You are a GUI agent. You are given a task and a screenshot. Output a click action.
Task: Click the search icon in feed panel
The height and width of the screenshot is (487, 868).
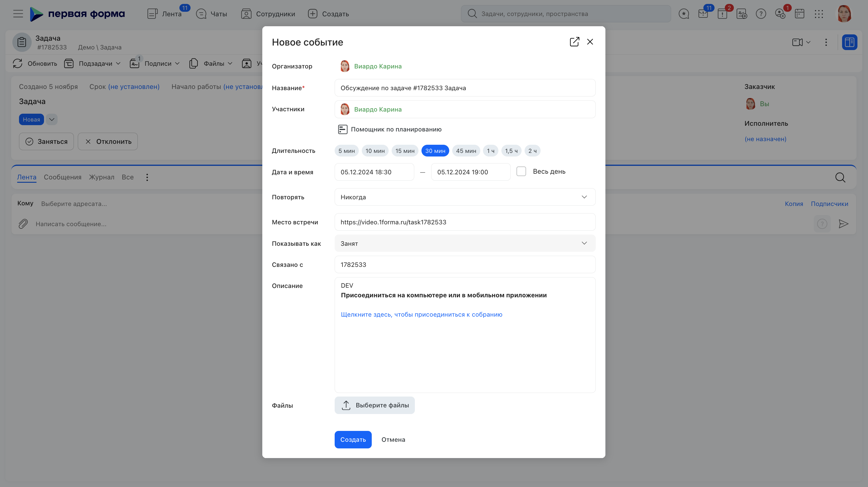(x=840, y=177)
